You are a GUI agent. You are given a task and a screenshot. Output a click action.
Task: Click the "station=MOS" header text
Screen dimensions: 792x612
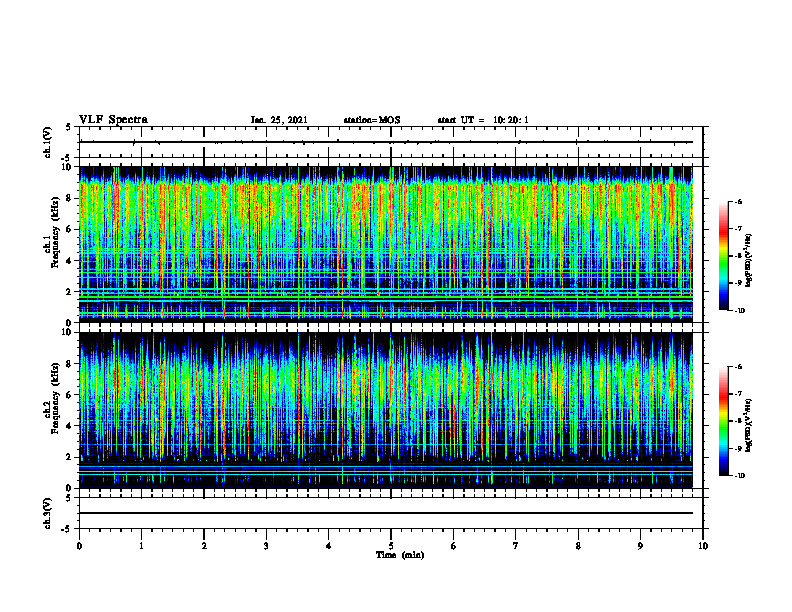pos(372,120)
